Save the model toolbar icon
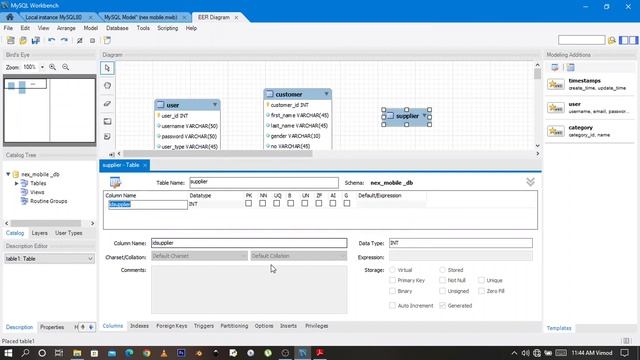Viewport: 640px width, 360px height. point(36,40)
